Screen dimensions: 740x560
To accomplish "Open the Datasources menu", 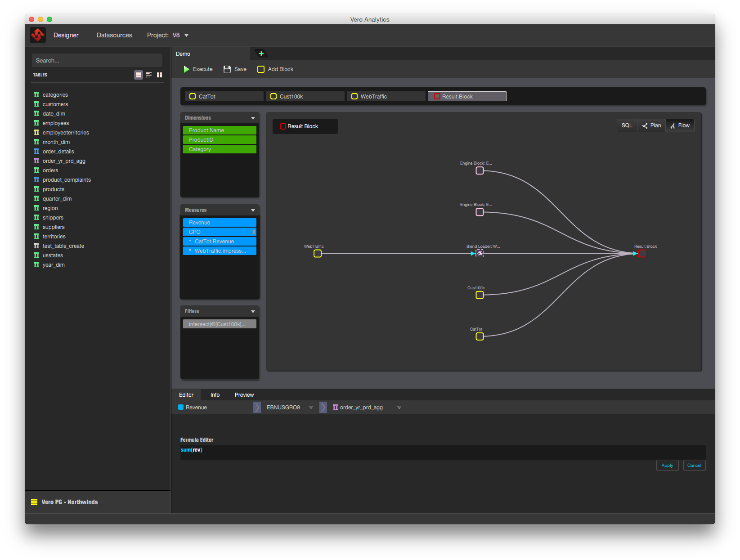I will (114, 35).
